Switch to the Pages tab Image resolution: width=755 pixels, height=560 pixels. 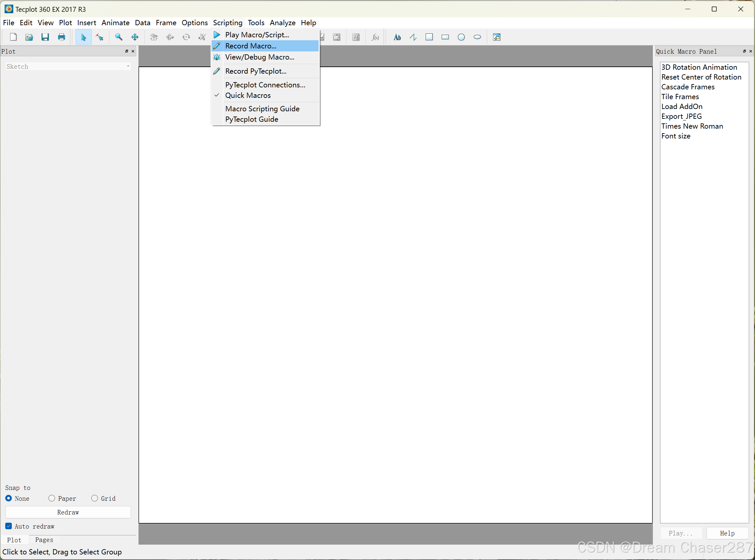point(44,539)
